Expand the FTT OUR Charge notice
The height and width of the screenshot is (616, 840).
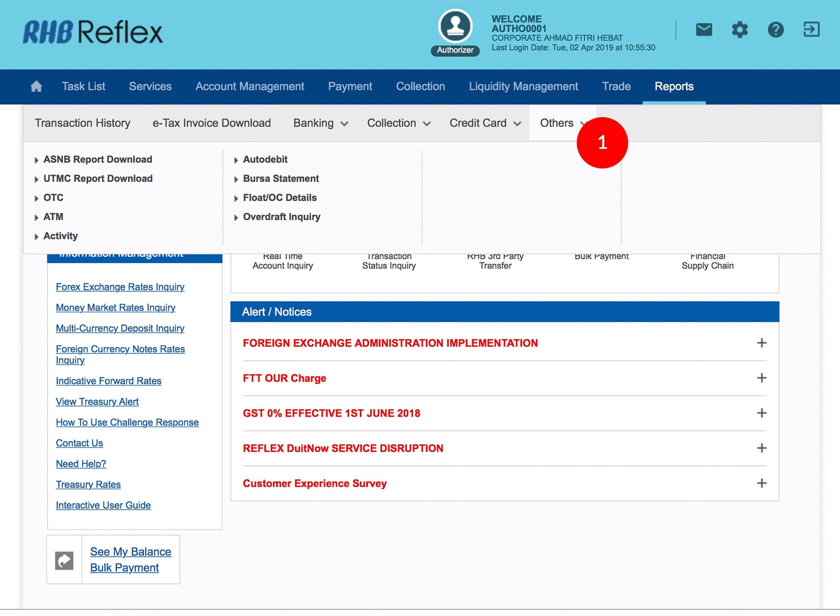[x=761, y=378]
